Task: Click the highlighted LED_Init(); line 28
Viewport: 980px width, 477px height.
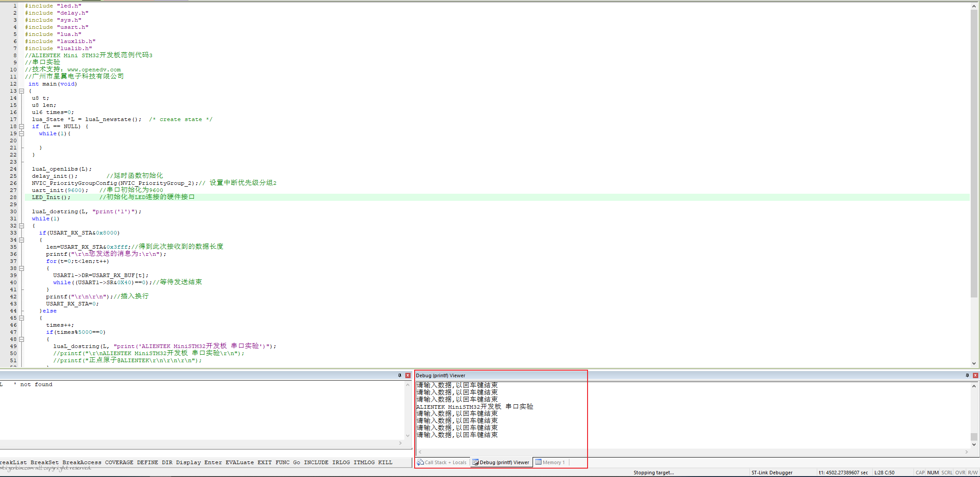Action: pos(497,197)
